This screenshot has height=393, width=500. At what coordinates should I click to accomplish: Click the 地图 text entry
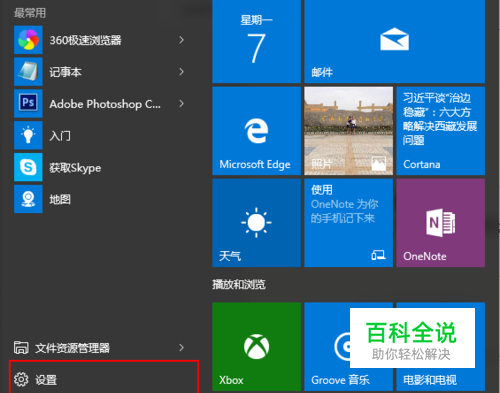60,199
